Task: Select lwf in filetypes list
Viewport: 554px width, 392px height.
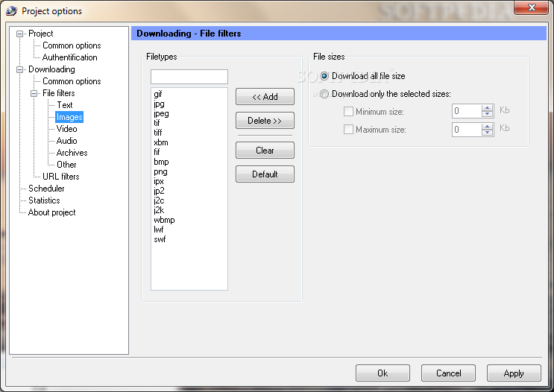Action: pos(159,230)
